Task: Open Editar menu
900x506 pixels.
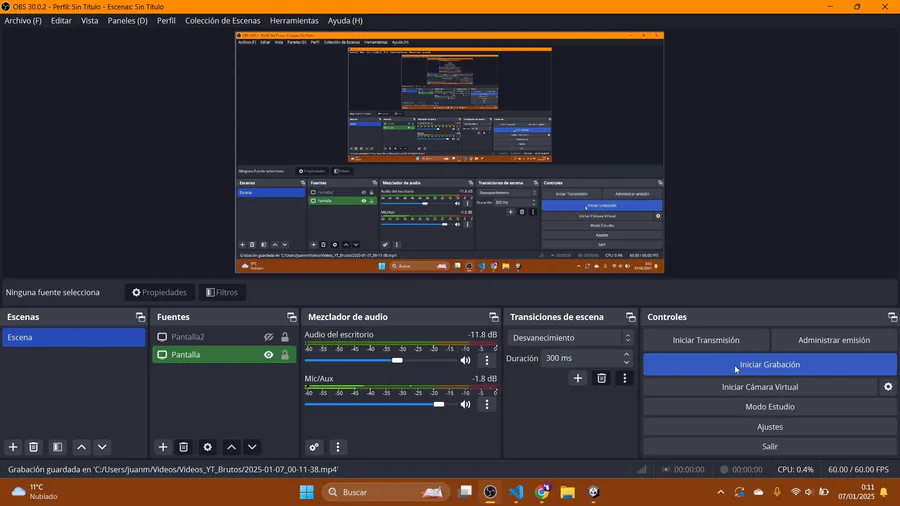Action: (61, 21)
